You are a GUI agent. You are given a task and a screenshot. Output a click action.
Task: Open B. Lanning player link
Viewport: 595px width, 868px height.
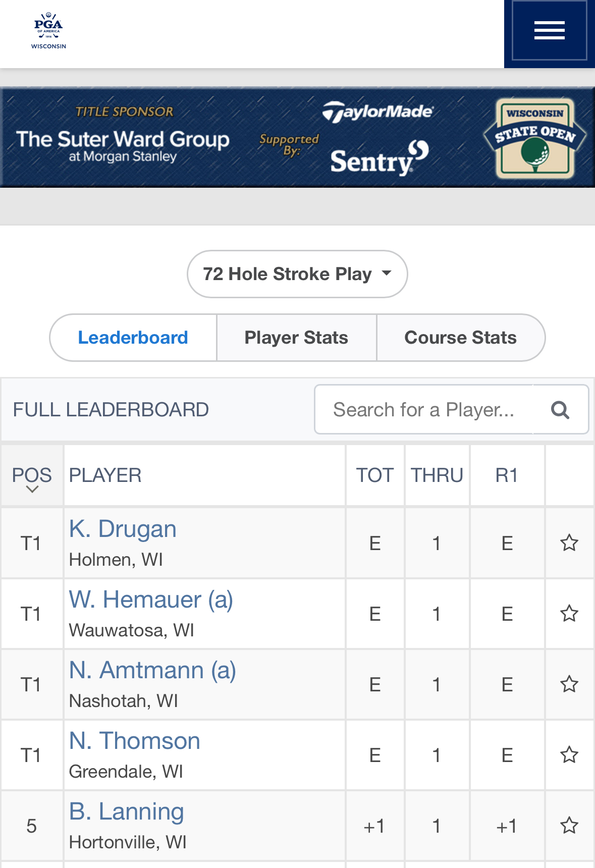coord(126,811)
